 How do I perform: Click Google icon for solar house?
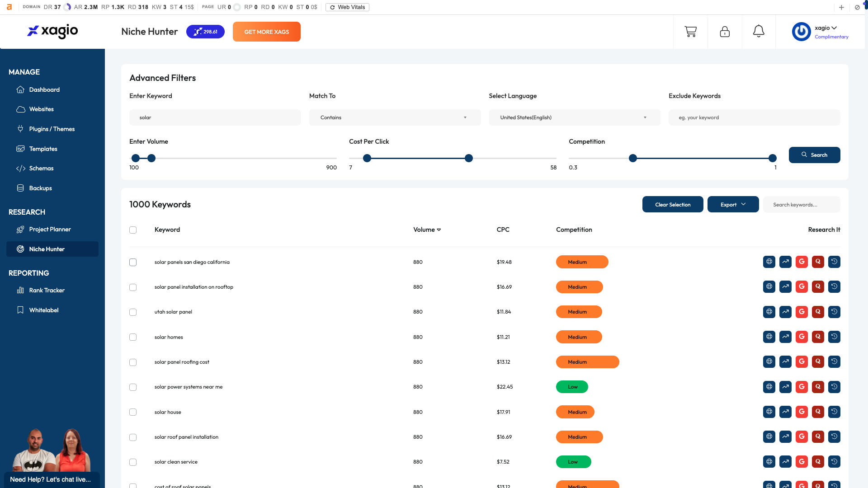point(802,412)
